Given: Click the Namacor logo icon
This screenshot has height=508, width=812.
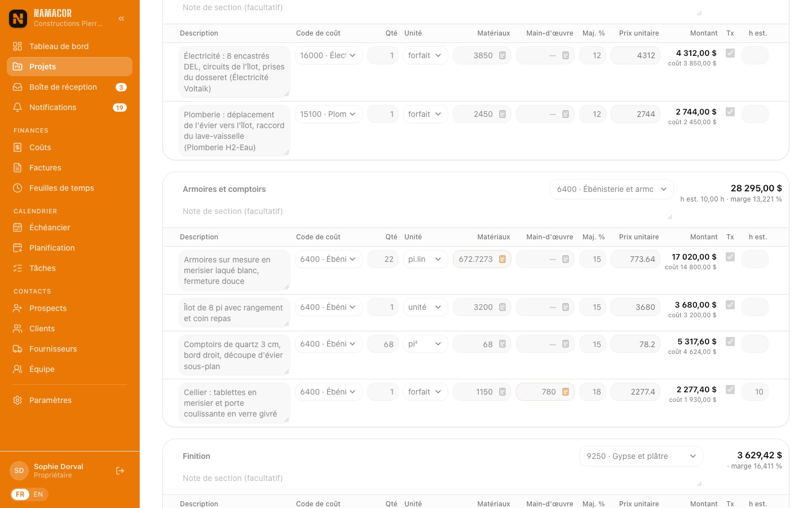Looking at the screenshot, I should 18,18.
